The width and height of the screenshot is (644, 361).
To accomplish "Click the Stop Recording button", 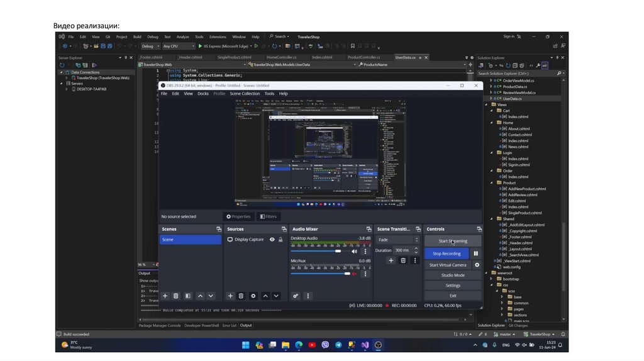I will point(447,253).
